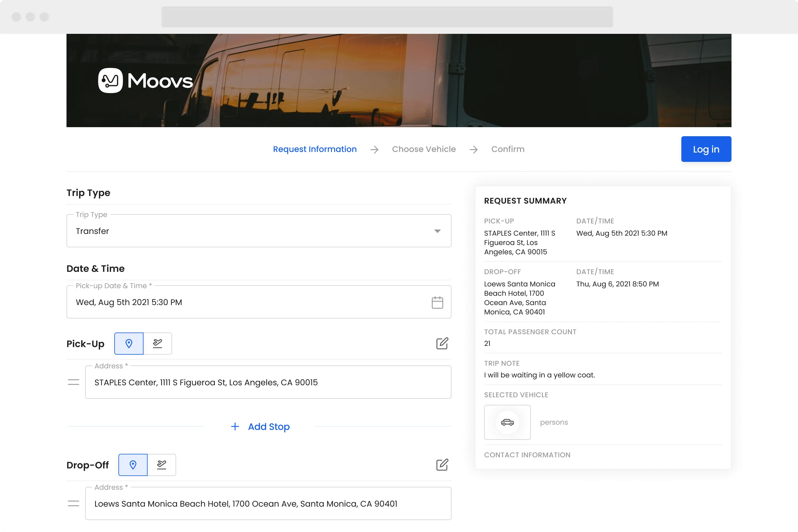
Task: Click 'CONTACT INFORMATION' heading in summary
Action: [527, 455]
